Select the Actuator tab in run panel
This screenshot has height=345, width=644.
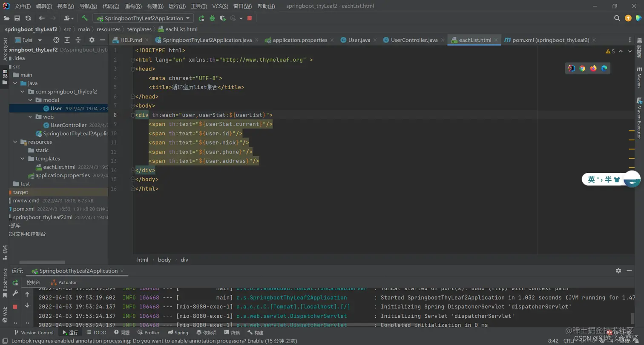point(64,282)
